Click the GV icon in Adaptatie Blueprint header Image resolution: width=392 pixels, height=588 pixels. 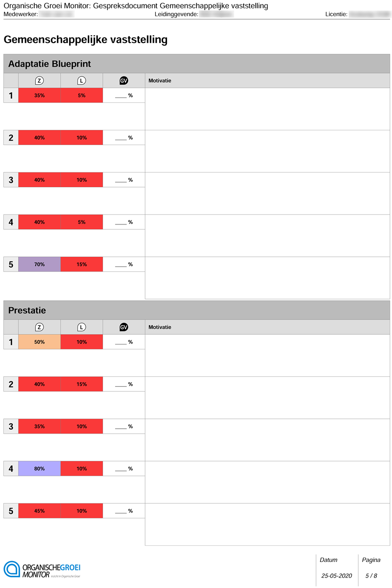[x=124, y=80]
